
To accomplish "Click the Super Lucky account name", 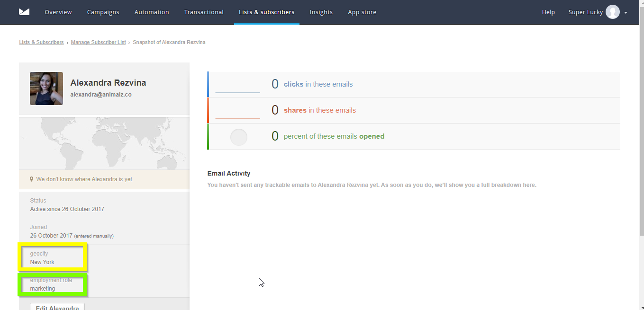I will point(586,12).
